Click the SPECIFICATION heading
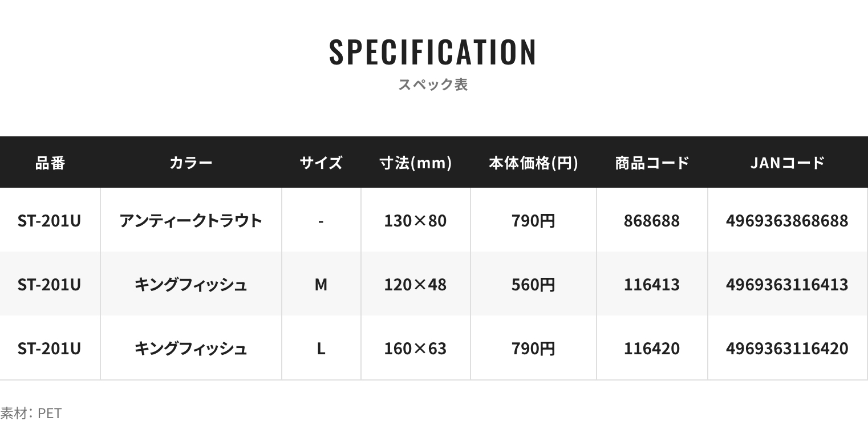The image size is (868, 441). tap(433, 52)
